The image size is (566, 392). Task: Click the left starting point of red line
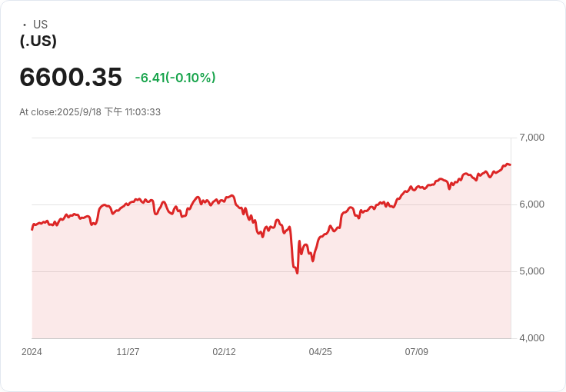coord(32,229)
